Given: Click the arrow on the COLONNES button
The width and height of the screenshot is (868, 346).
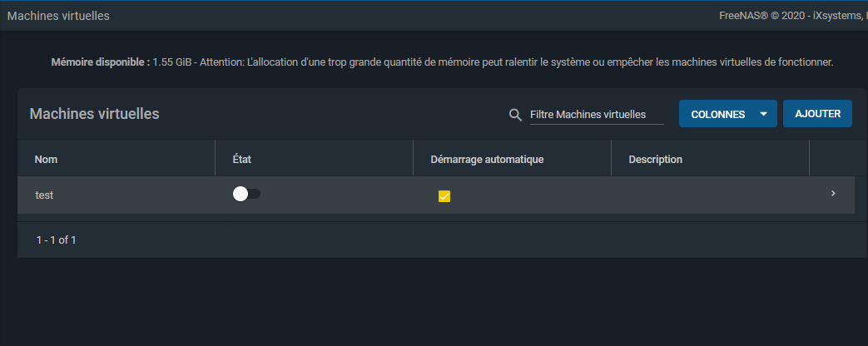Looking at the screenshot, I should pos(763,114).
